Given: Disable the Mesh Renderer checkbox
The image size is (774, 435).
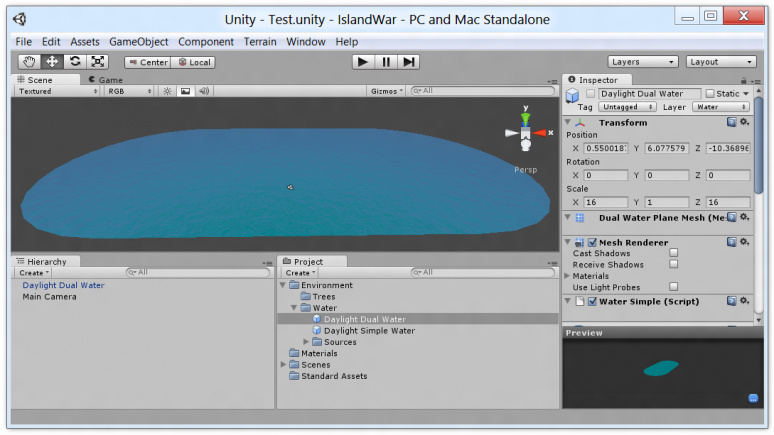Looking at the screenshot, I should (x=592, y=242).
